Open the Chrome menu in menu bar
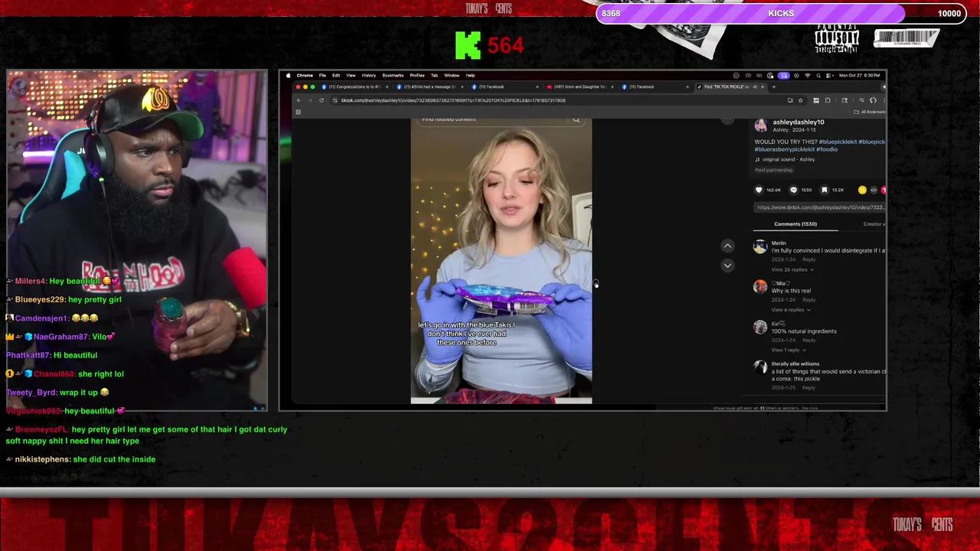The image size is (980, 551). click(305, 75)
